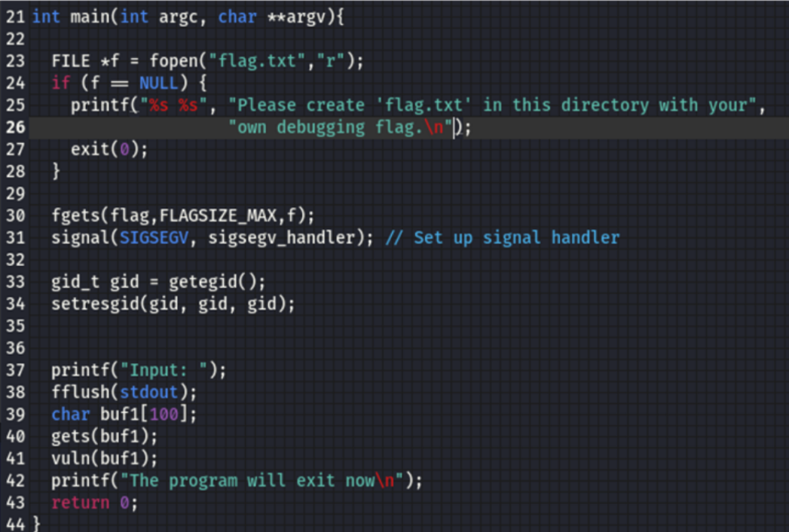Click the FILE type keyword on line 23
The width and height of the screenshot is (789, 532).
71,61
